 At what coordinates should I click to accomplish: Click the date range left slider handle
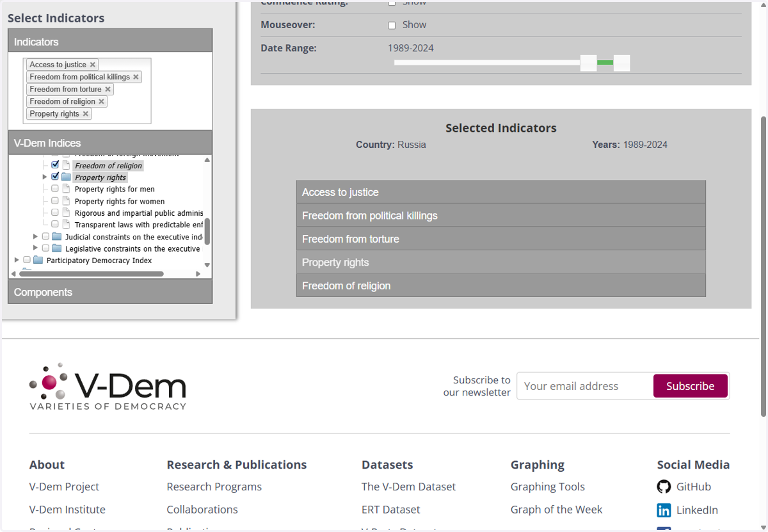tap(588, 63)
